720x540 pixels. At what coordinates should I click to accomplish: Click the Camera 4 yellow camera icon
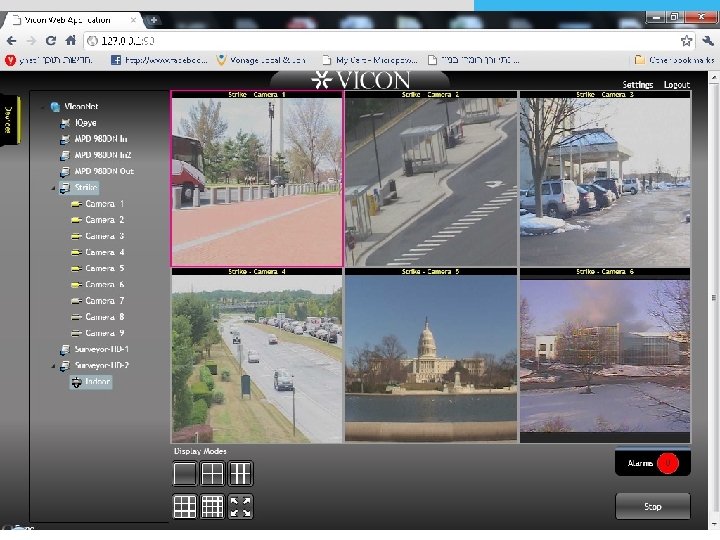(77, 253)
